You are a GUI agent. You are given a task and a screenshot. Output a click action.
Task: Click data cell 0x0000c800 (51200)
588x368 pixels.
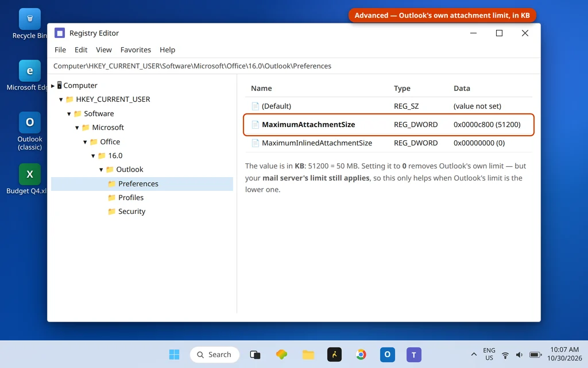click(x=487, y=125)
